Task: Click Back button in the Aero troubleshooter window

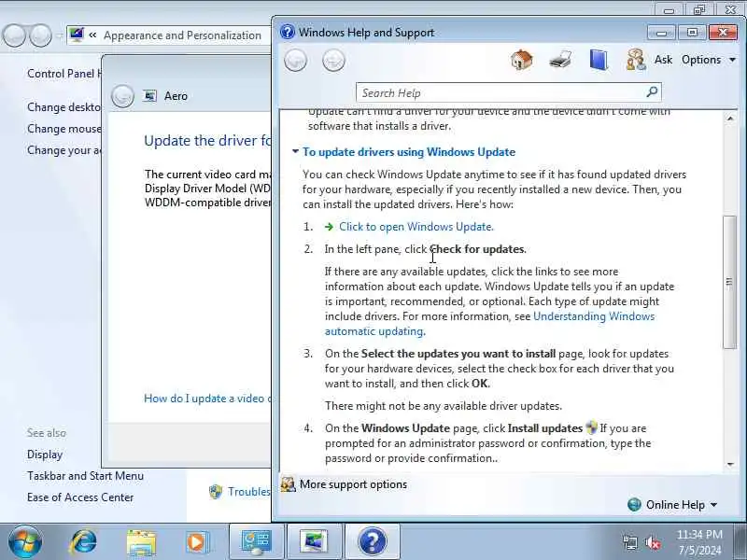Action: point(122,96)
